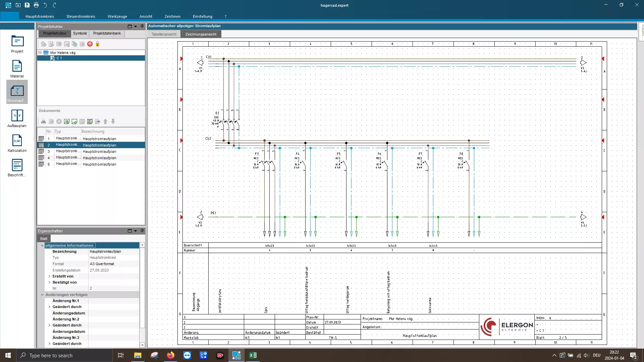Expand the Erstellt von property
This screenshot has width=644, height=362.
pos(50,276)
